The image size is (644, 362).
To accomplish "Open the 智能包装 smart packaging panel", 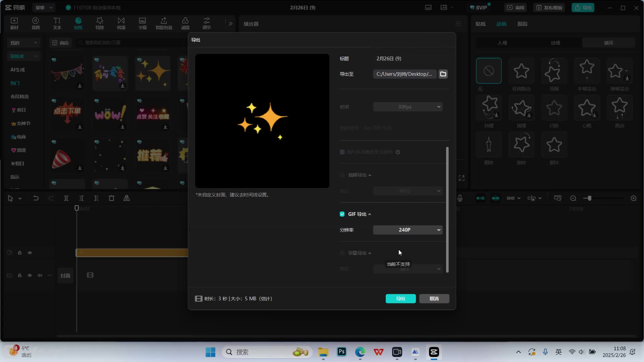I will pos(164,23).
